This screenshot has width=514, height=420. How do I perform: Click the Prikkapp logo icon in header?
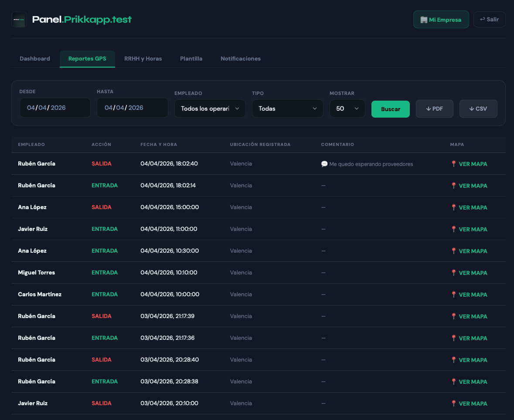point(19,20)
